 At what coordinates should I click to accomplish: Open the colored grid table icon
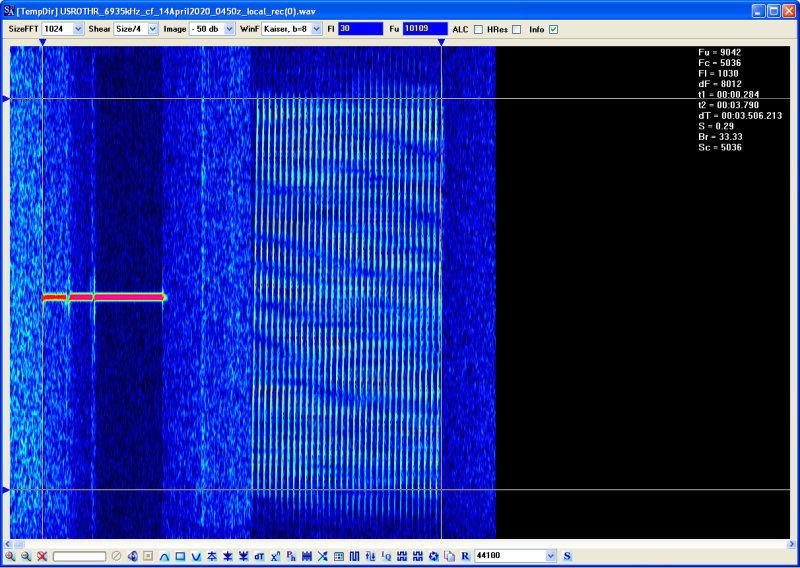pos(338,556)
